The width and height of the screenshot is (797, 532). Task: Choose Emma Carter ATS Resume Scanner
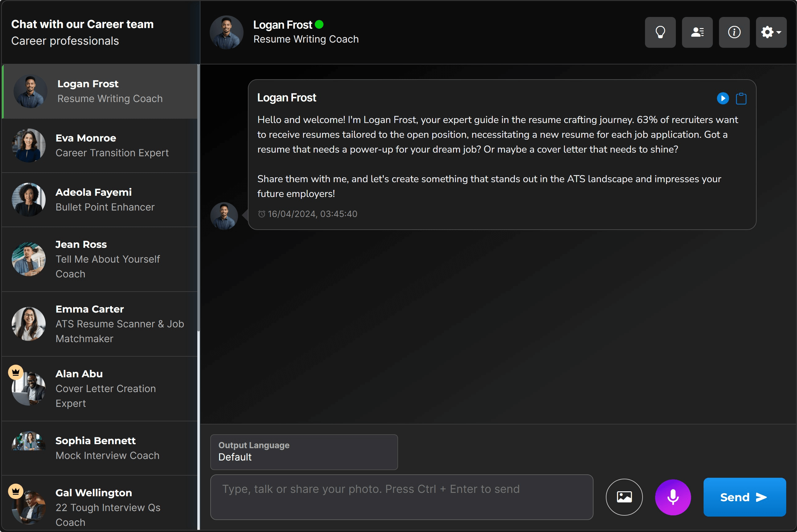[x=99, y=324]
